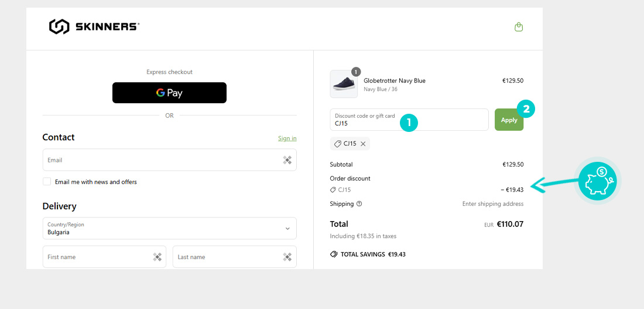Click the autofill icon in Last name field

[287, 257]
